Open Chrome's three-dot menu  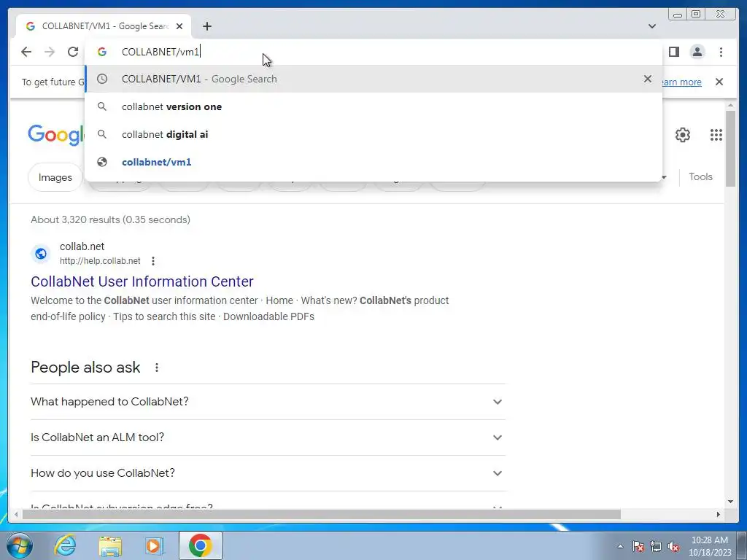click(721, 52)
